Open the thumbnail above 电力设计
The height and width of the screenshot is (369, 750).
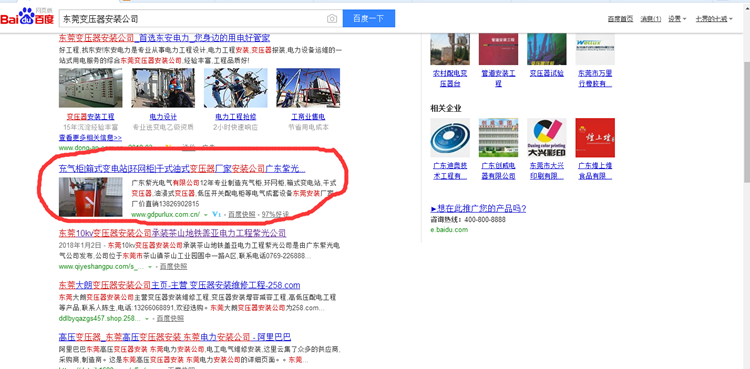[x=163, y=88]
